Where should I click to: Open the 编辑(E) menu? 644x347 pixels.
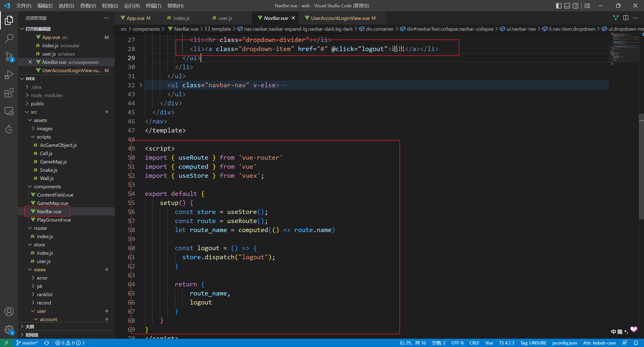(x=45, y=6)
